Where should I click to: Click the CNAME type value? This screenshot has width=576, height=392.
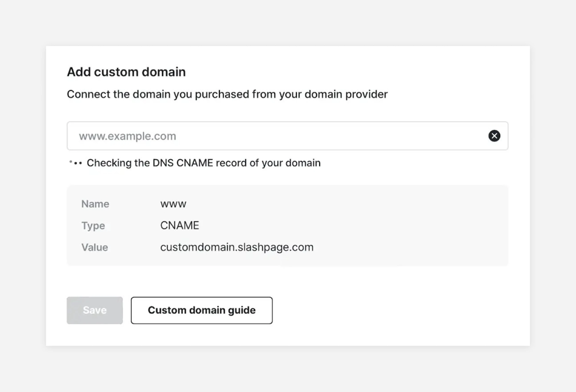pyautogui.click(x=180, y=225)
